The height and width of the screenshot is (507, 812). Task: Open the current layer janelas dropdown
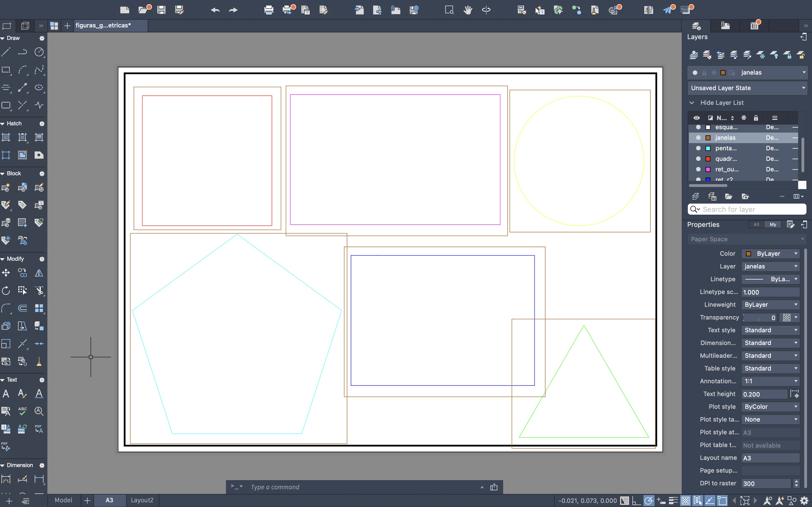click(804, 72)
